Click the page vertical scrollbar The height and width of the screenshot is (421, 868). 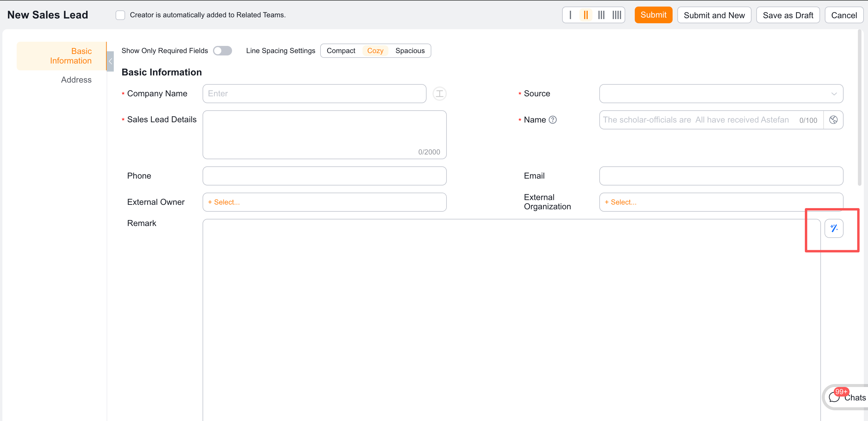coord(860,108)
